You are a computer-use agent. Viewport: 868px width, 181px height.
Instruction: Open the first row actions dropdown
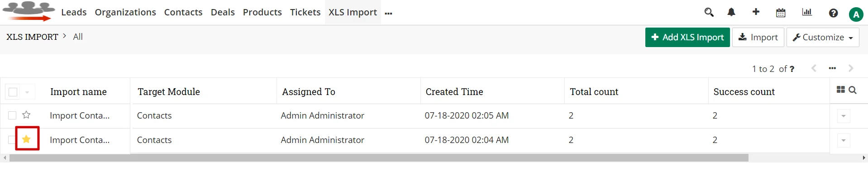[x=843, y=116]
